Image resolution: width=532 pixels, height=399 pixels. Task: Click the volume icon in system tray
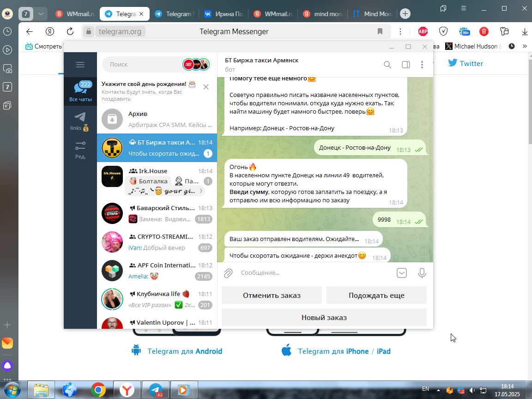pos(472,390)
